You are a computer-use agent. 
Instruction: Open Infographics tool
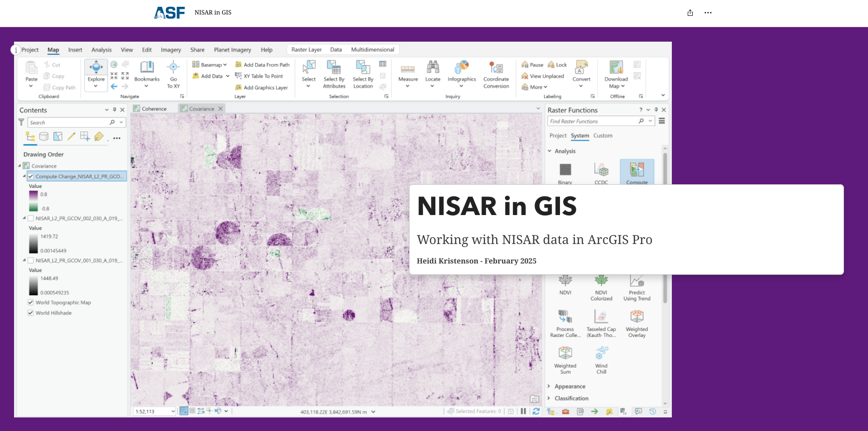462,73
